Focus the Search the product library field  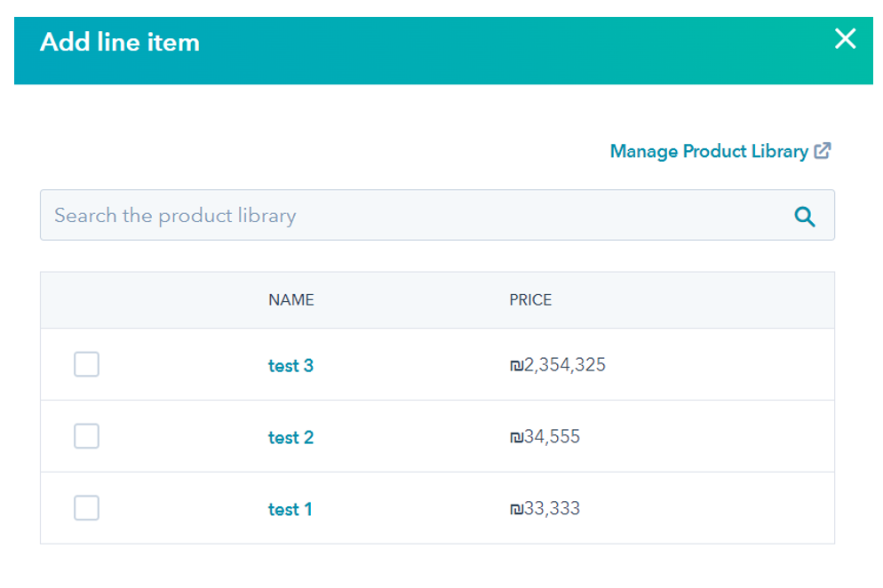pos(437,215)
